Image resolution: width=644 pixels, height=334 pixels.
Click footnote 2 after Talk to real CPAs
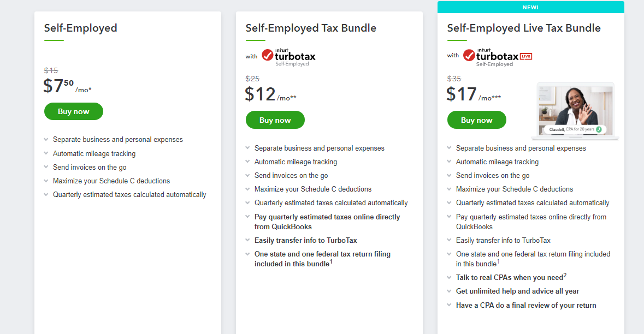coord(565,275)
